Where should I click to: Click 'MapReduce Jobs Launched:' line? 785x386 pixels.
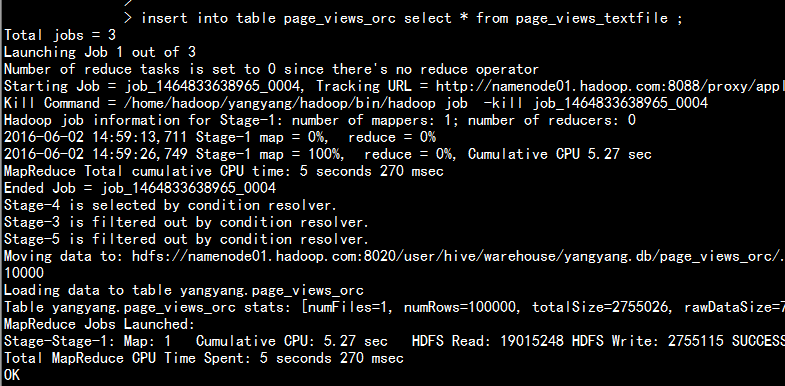click(100, 324)
